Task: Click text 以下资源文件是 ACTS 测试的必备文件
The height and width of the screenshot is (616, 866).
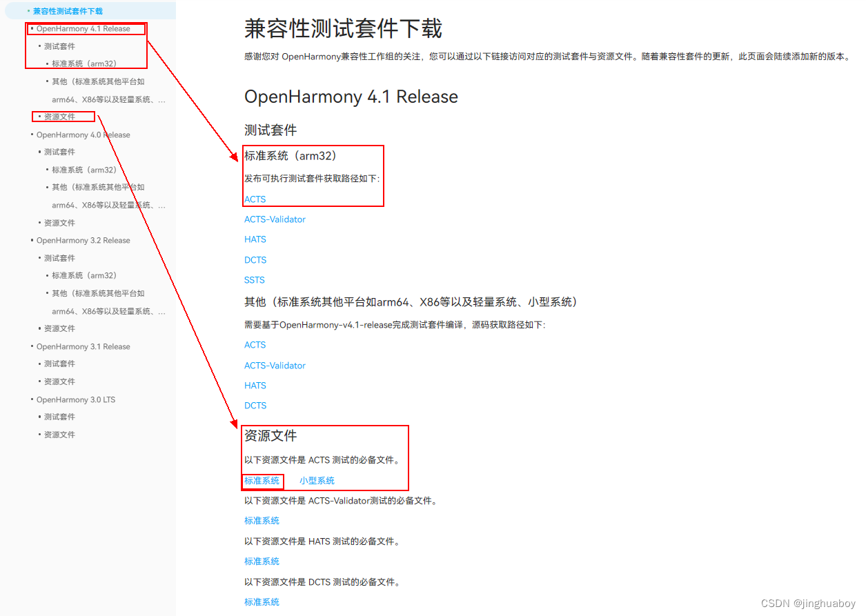Action: point(322,460)
